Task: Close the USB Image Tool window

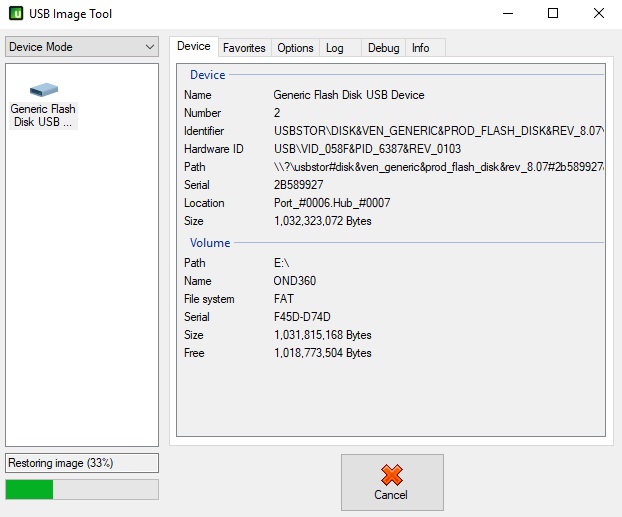Action: coord(599,13)
